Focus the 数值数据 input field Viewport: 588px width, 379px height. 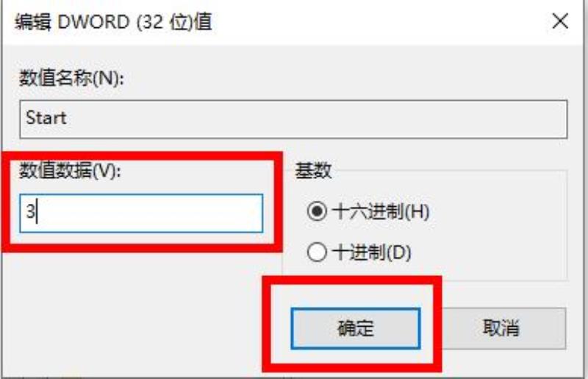(141, 213)
